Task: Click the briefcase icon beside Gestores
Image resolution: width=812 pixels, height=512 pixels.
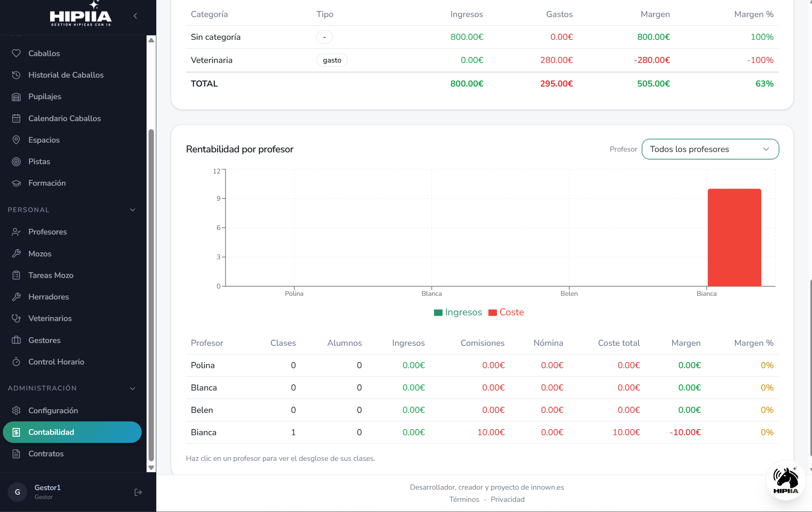Action: point(16,340)
